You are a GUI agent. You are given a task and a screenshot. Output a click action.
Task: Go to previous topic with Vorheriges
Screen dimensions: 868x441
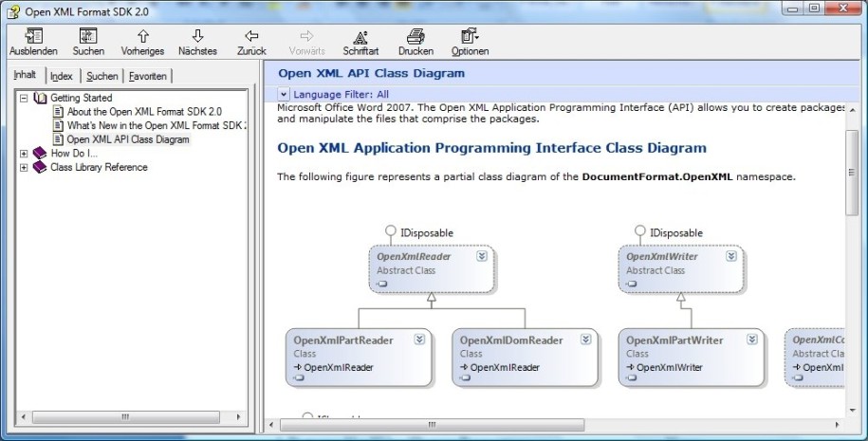pyautogui.click(x=142, y=37)
